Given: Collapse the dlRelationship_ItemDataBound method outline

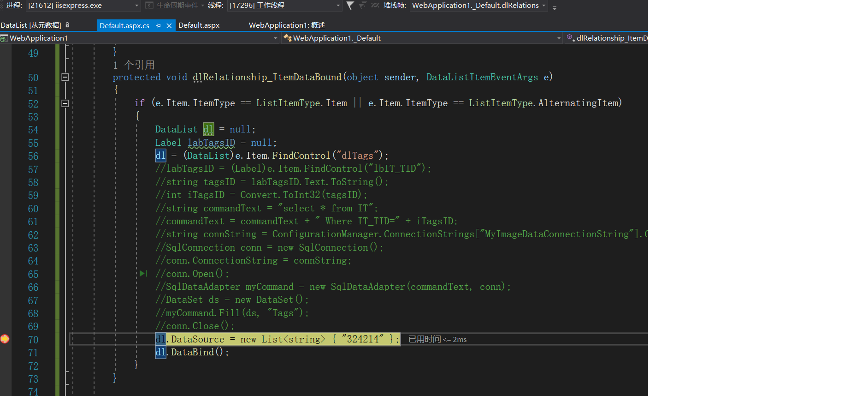Looking at the screenshot, I should (65, 77).
